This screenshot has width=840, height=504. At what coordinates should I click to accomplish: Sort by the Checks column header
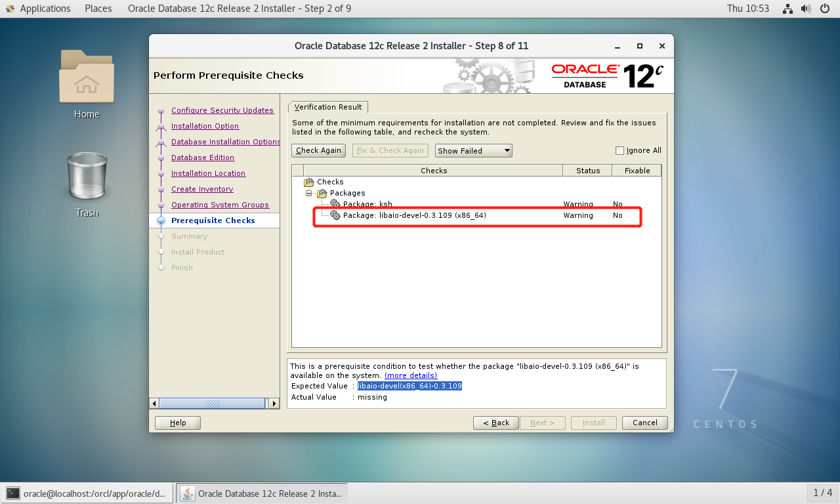(434, 171)
